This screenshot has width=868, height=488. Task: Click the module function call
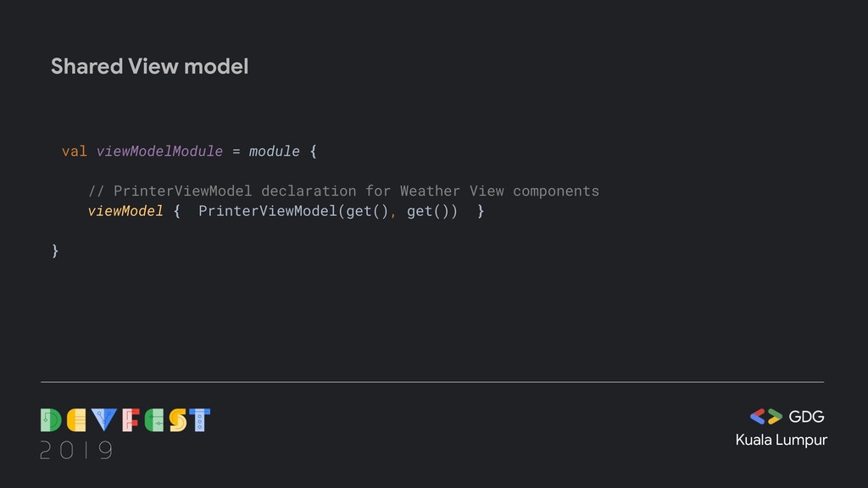pos(274,151)
